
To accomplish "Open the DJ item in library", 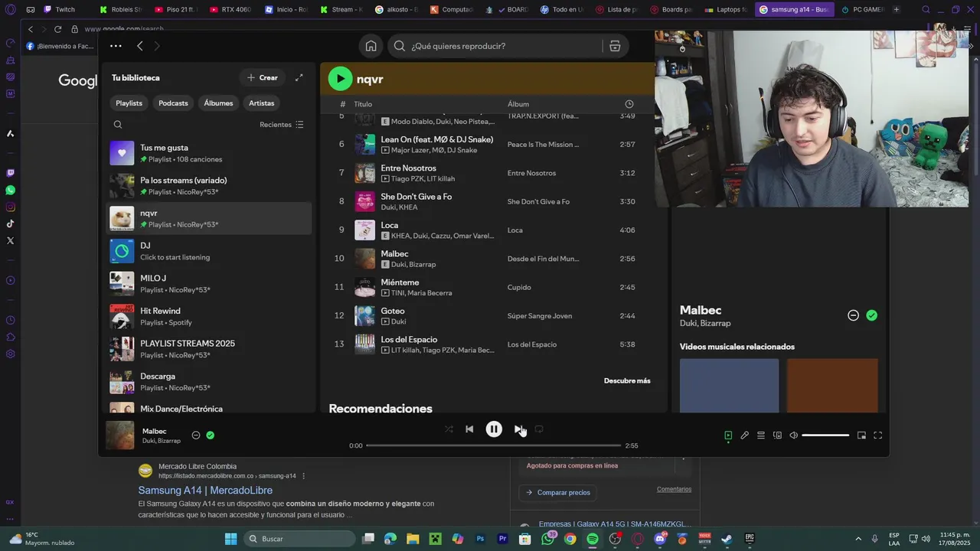I will [208, 251].
